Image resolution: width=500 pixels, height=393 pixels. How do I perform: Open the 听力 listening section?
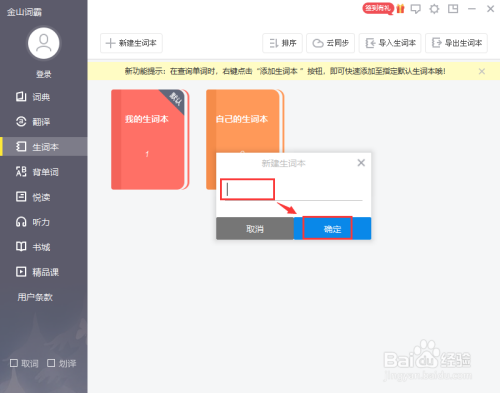[x=44, y=222]
